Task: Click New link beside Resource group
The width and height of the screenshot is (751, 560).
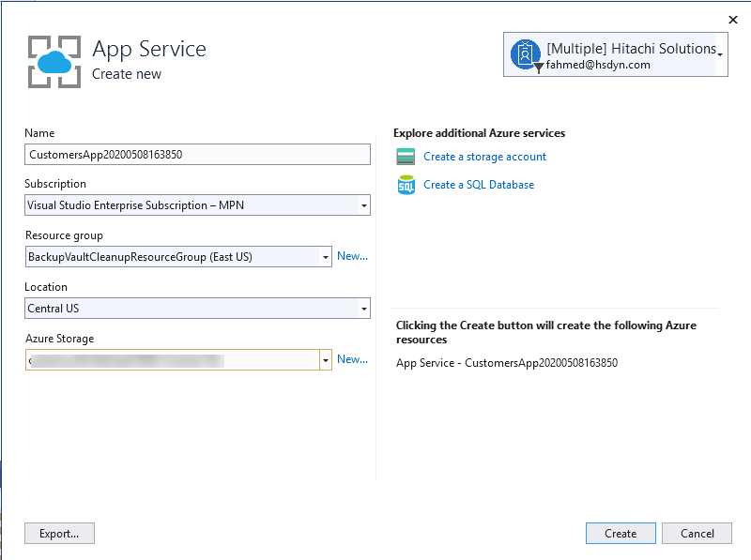Action: tap(353, 256)
